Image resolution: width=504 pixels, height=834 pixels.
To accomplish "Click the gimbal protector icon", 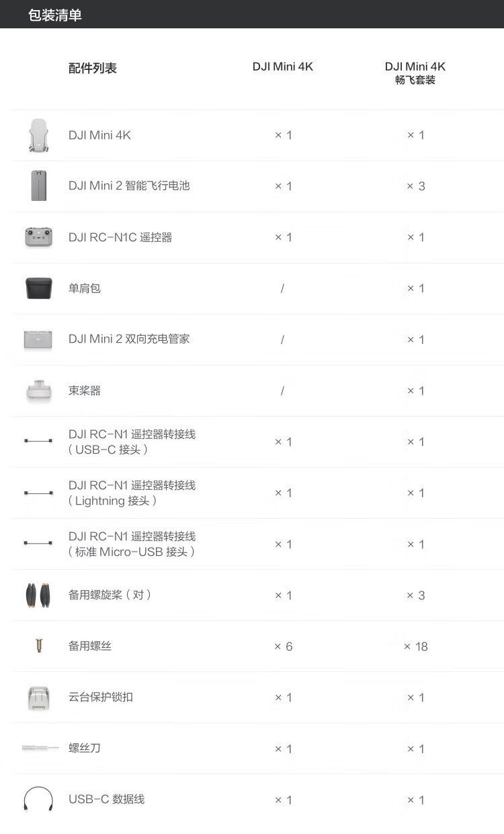I will coord(38,698).
